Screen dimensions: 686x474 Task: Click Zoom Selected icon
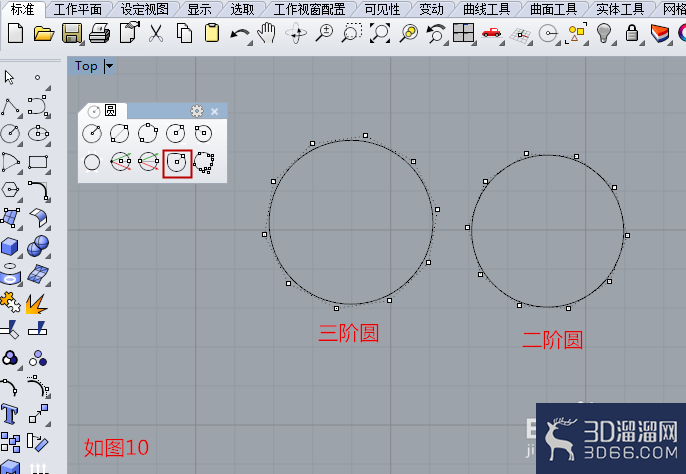tap(409, 33)
